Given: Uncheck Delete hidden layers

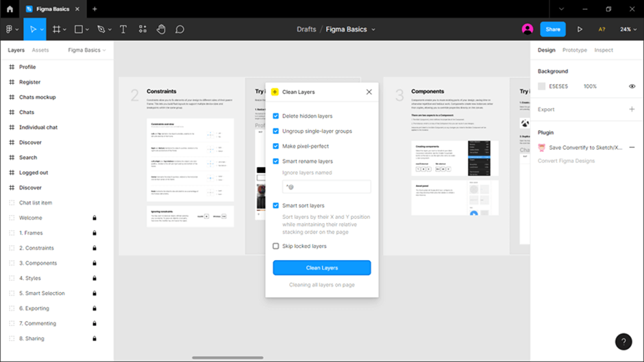Looking at the screenshot, I should [x=275, y=116].
